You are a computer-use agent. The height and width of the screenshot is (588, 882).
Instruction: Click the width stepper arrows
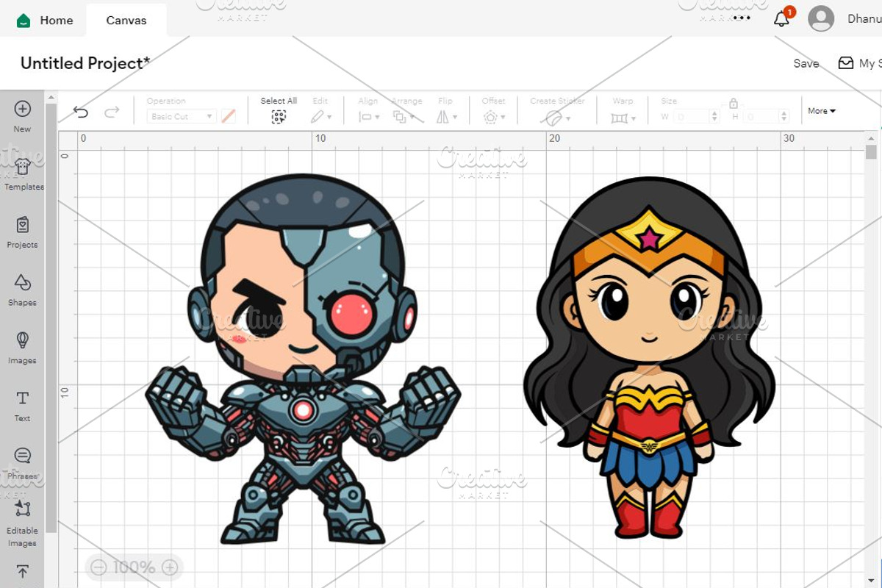tap(714, 116)
